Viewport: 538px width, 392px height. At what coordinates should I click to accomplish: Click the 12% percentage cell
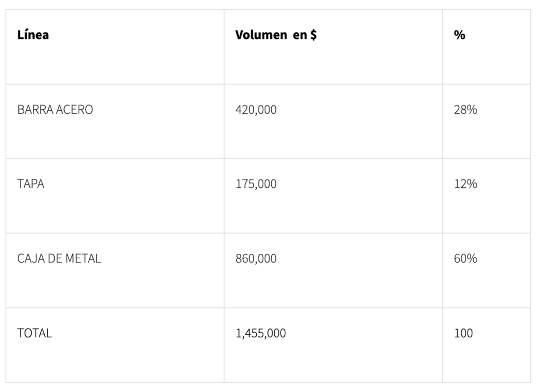pyautogui.click(x=465, y=185)
